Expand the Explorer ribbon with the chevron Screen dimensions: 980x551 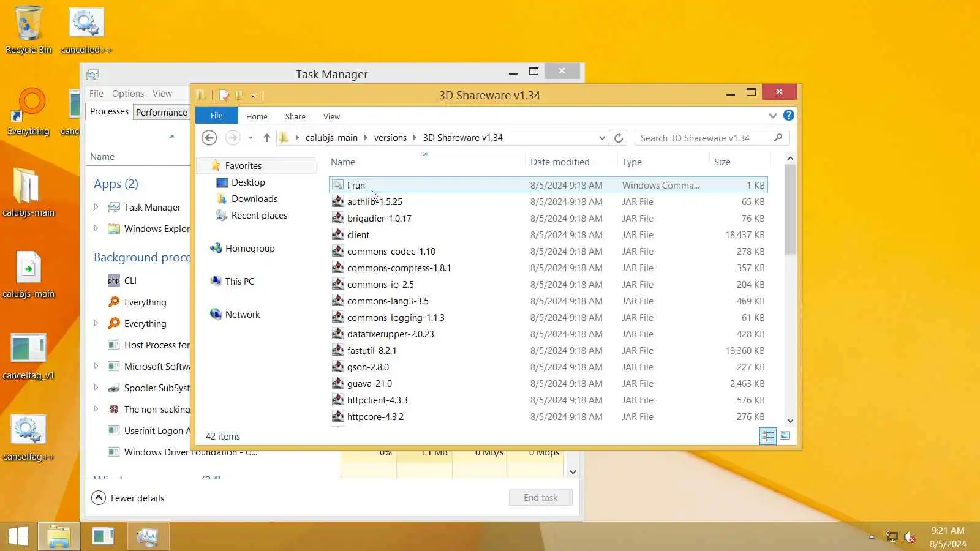[772, 116]
